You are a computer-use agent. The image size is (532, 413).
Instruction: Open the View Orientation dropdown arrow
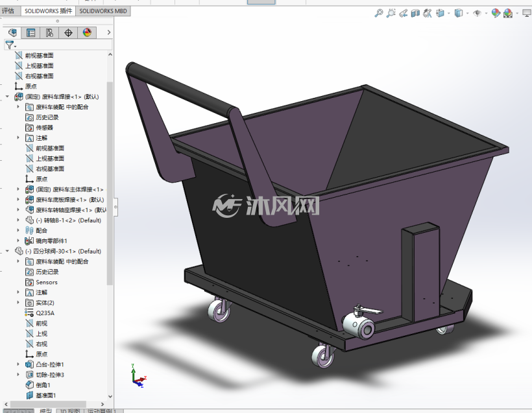(x=449, y=14)
